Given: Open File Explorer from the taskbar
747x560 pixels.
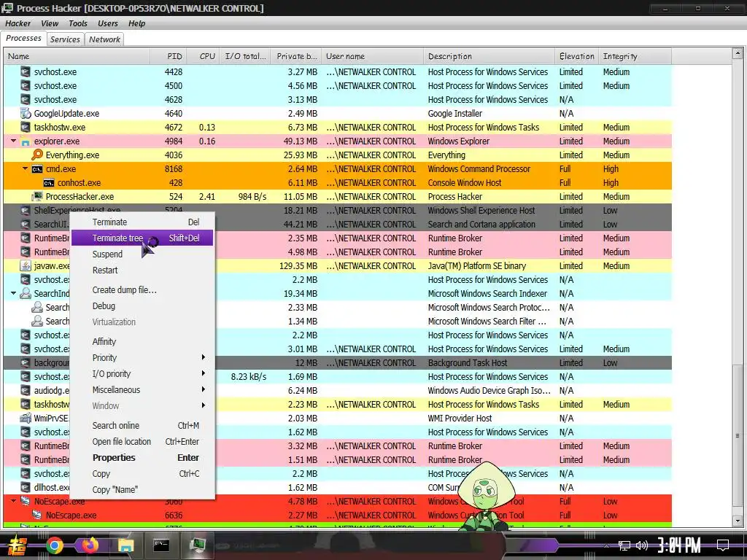Looking at the screenshot, I should pos(125,545).
